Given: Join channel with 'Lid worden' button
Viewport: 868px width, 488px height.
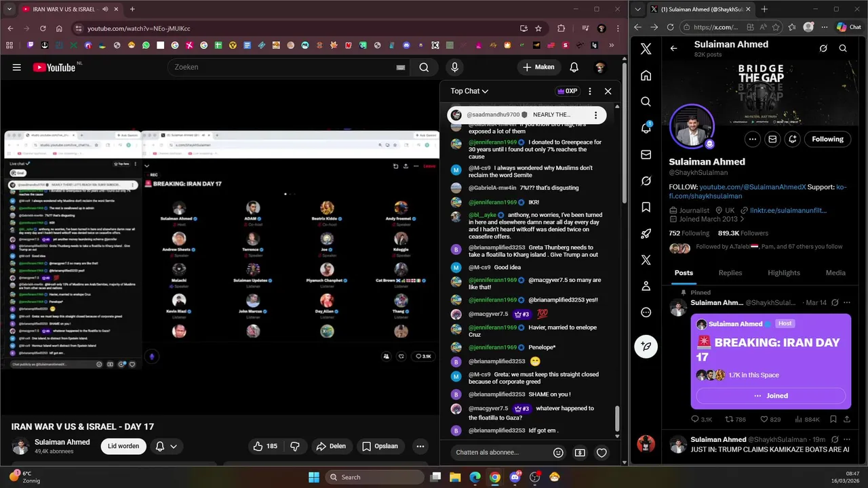Looking at the screenshot, I should point(123,446).
